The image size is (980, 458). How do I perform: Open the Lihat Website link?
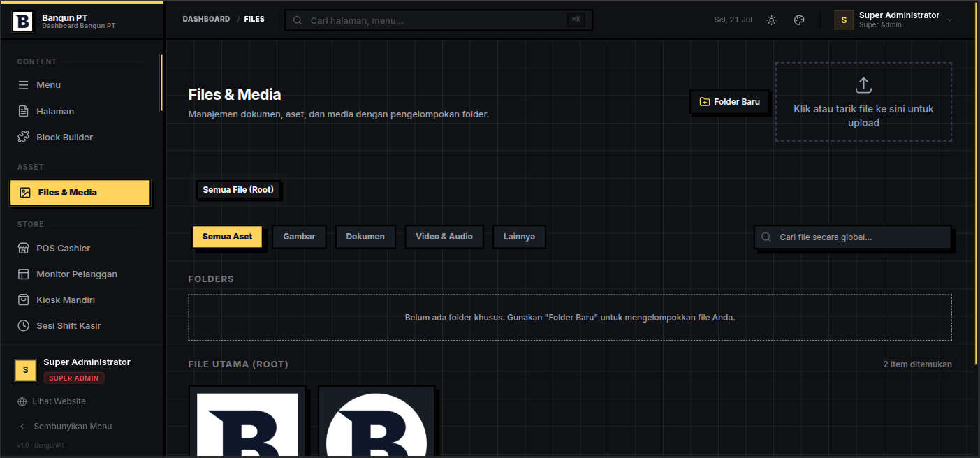[59, 401]
